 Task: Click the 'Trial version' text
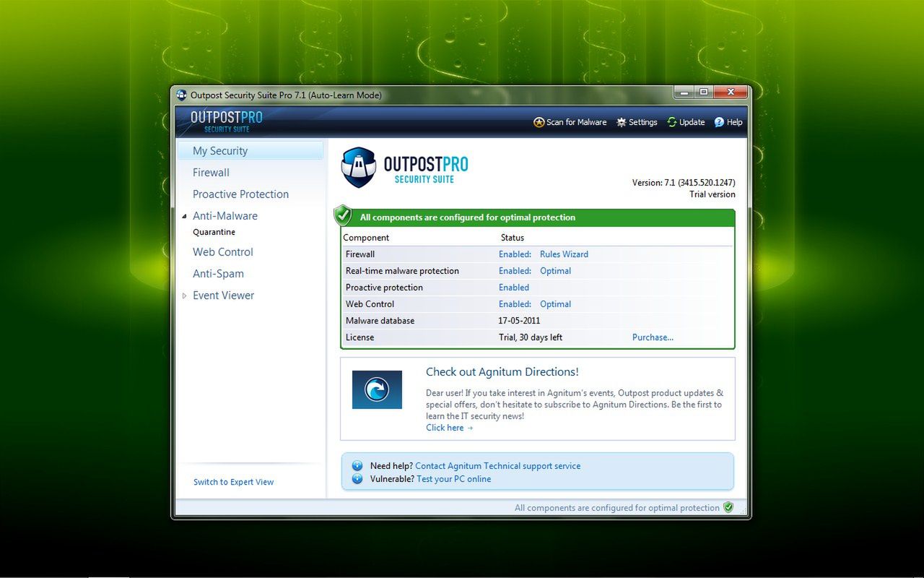click(x=712, y=194)
